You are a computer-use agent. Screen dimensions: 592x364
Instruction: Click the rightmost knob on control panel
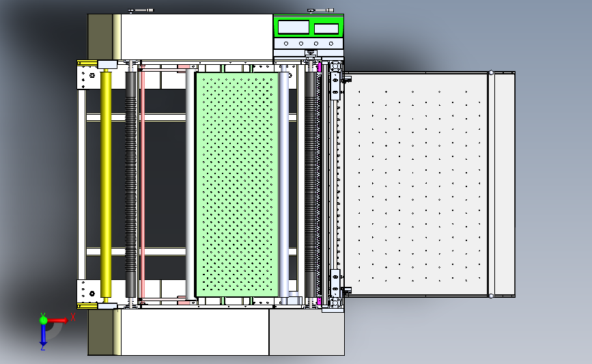tap(331, 44)
